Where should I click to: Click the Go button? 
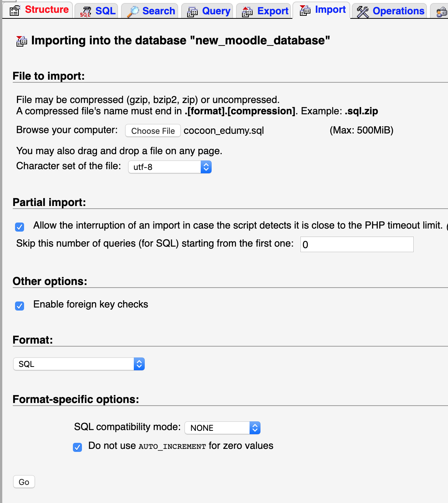(x=24, y=482)
